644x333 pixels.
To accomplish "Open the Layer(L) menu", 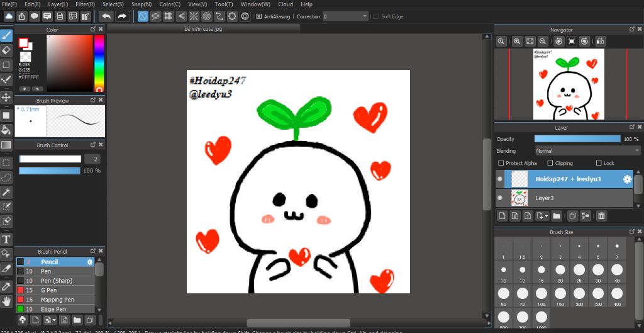I will click(x=58, y=4).
